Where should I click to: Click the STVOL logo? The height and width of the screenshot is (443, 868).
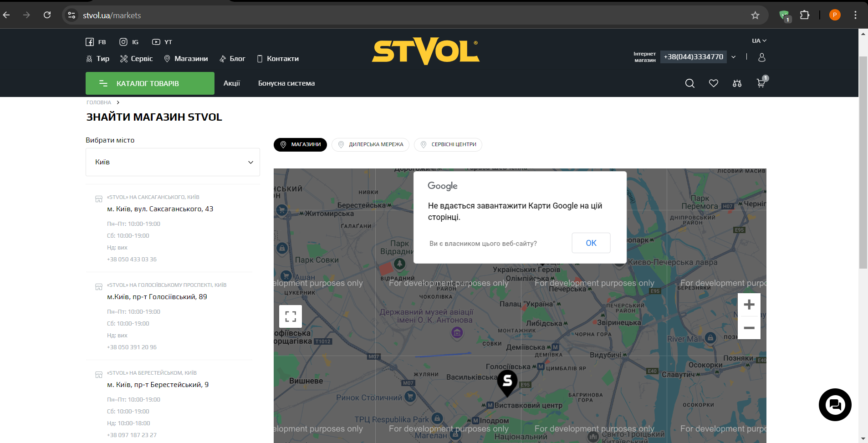426,51
